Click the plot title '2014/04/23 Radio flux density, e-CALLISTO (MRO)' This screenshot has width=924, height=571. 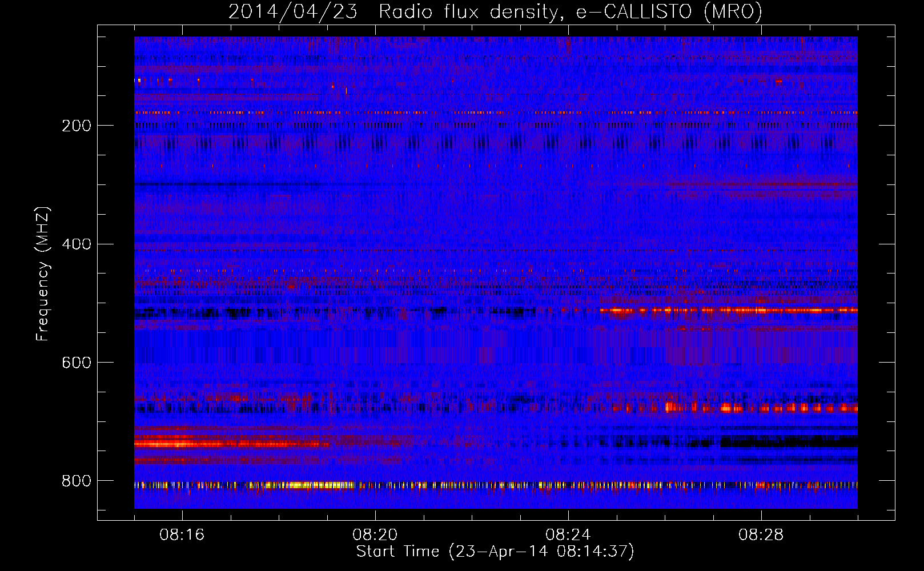point(495,11)
